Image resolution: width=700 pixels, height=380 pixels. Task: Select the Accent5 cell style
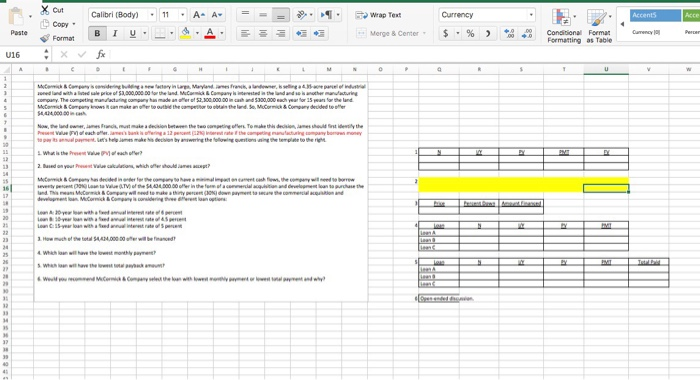[x=655, y=15]
